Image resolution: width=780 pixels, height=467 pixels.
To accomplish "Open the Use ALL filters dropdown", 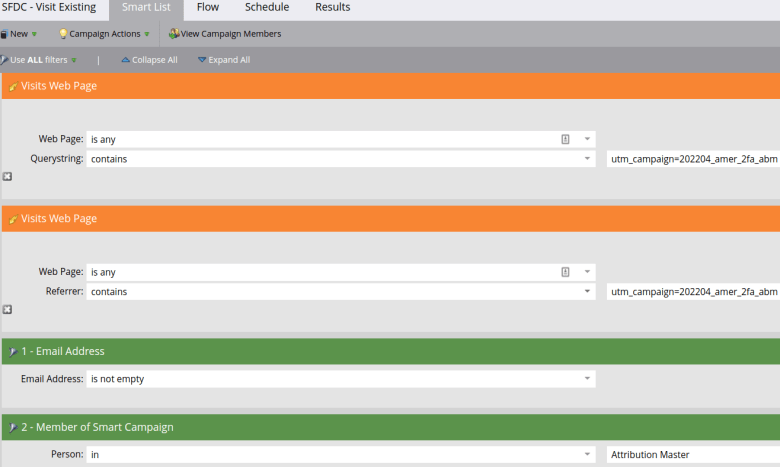I will (39, 60).
